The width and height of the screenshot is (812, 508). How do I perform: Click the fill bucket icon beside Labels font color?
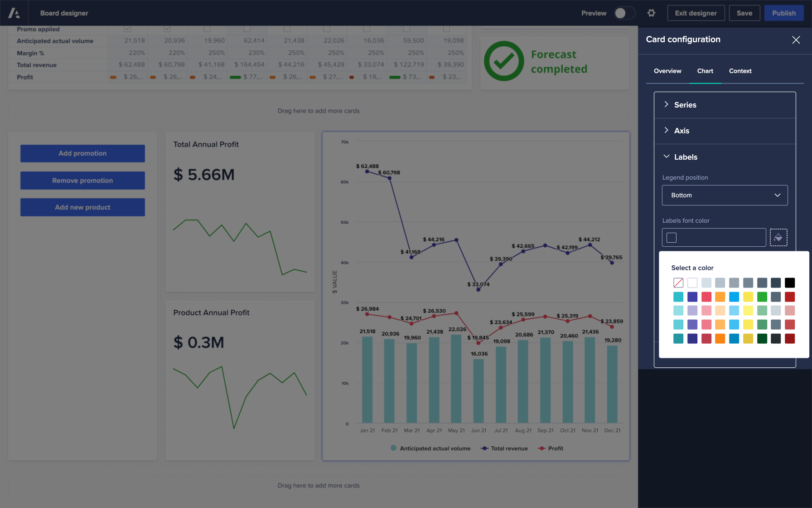(778, 237)
